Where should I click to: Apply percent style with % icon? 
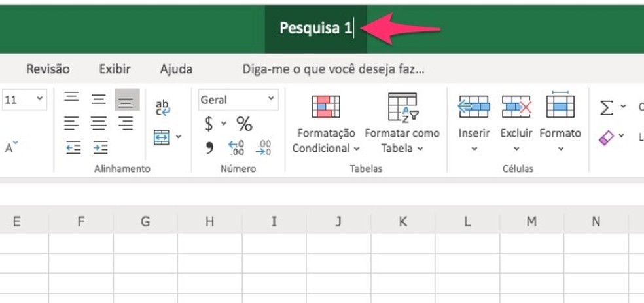pos(244,124)
